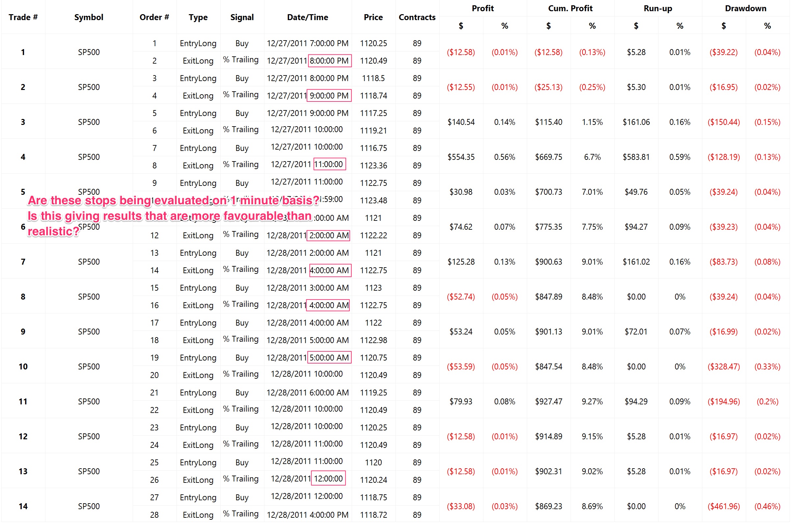Screen dimensions: 812x524
Task: Click the Signal column header
Action: point(242,17)
